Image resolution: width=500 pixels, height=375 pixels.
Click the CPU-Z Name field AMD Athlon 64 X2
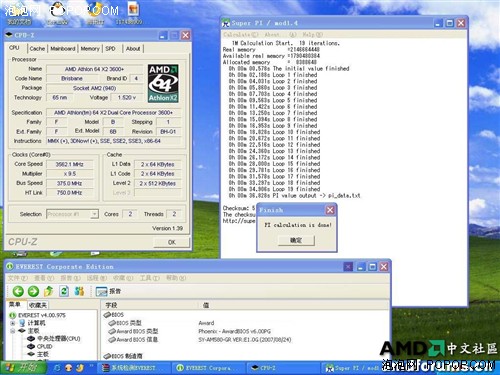[x=94, y=69]
